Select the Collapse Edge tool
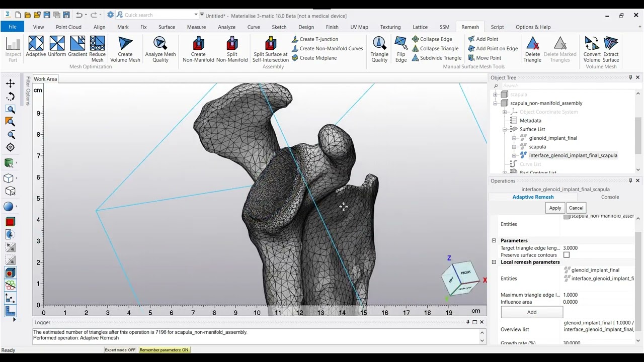The height and width of the screenshot is (362, 644). [x=432, y=39]
